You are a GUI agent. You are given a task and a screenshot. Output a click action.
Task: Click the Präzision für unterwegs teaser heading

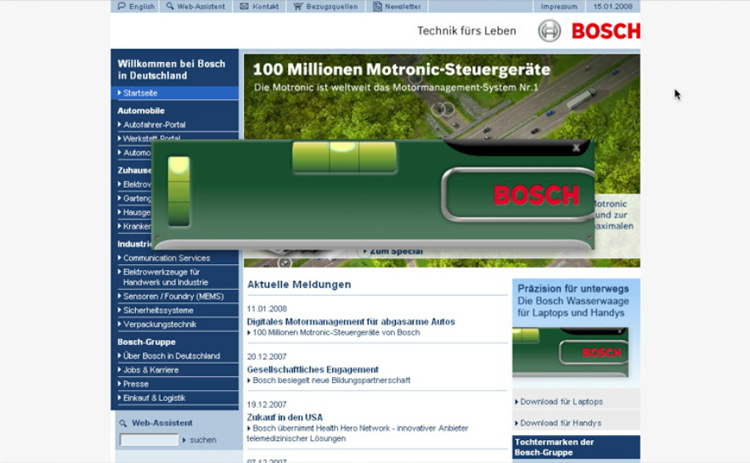click(x=573, y=289)
